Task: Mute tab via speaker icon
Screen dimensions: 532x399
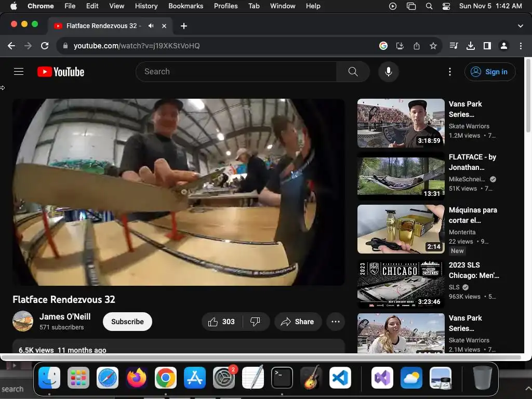Action: pos(151,26)
